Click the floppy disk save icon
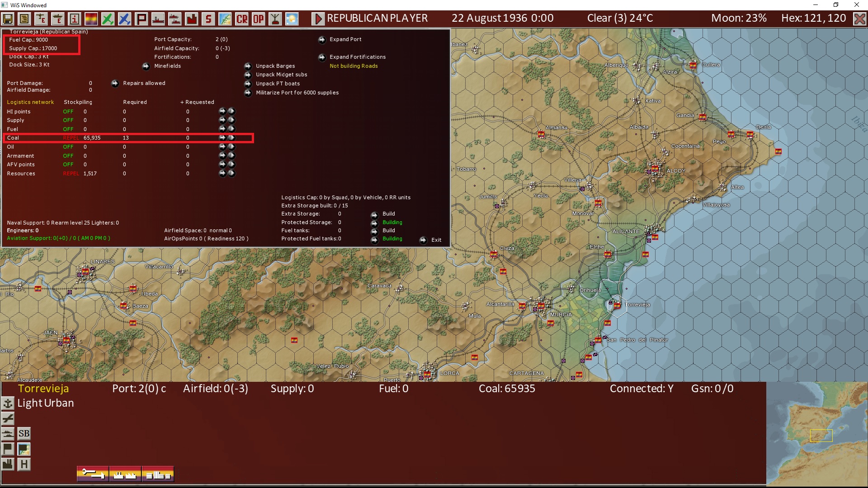 (8, 19)
